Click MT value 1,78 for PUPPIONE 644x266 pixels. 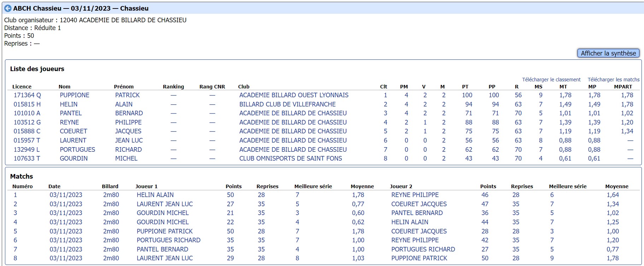click(x=565, y=95)
